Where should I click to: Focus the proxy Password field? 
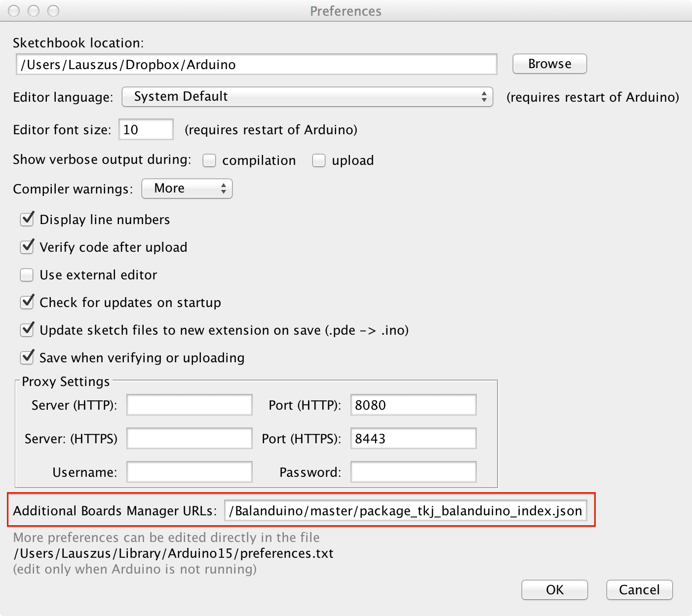414,472
